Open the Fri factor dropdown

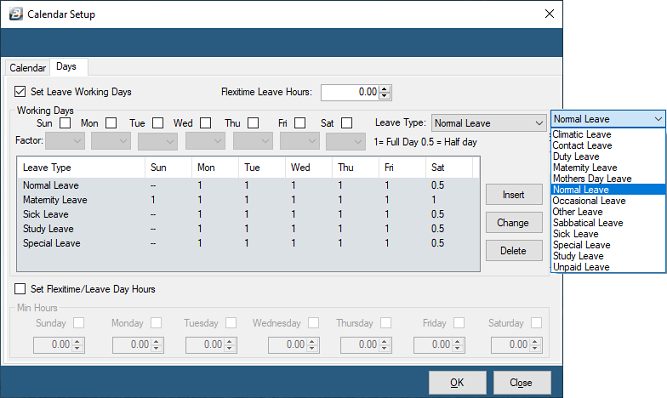click(x=299, y=141)
